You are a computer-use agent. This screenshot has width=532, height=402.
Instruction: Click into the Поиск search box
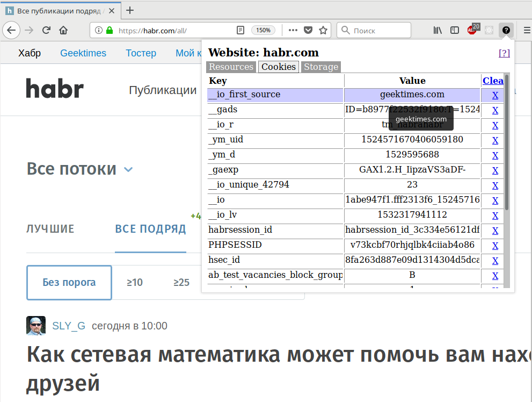tap(374, 31)
